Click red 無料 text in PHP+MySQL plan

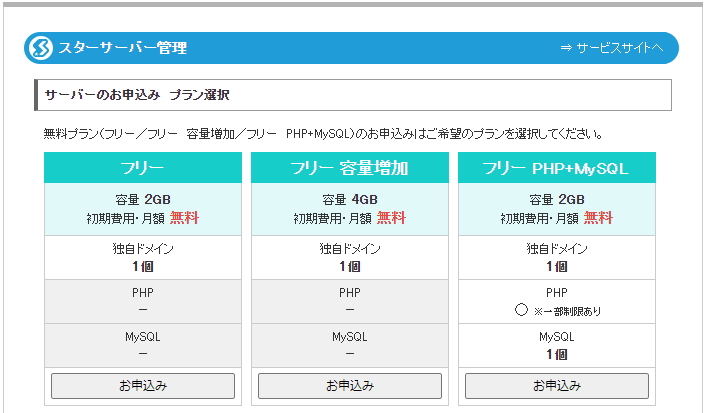[x=598, y=218]
